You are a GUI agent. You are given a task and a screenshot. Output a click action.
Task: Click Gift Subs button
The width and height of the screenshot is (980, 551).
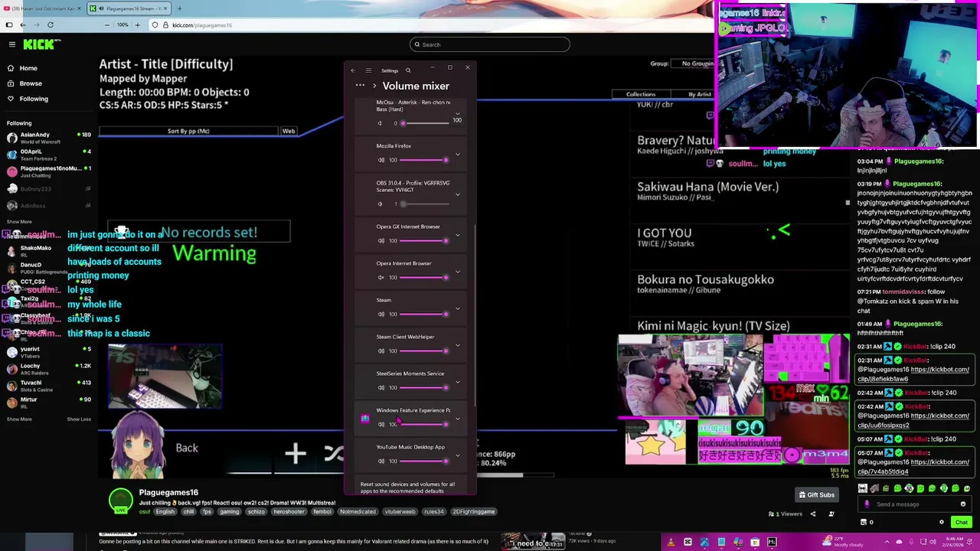816,495
